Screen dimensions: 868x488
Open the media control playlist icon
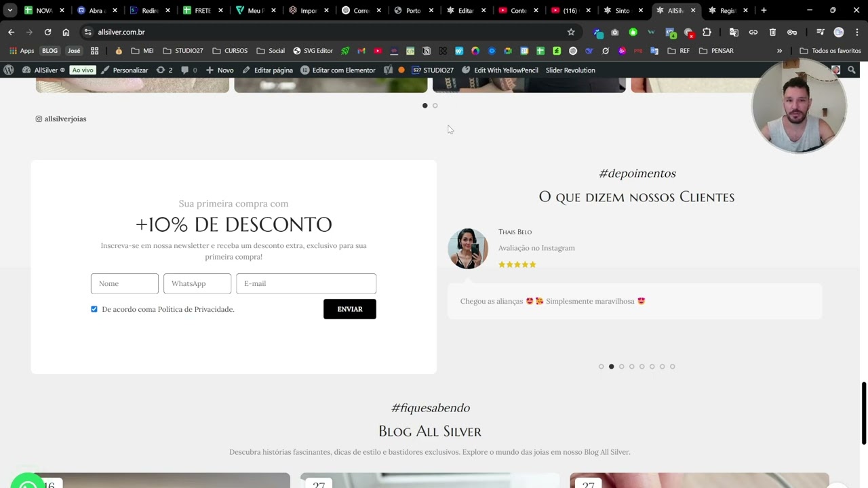[x=821, y=32]
